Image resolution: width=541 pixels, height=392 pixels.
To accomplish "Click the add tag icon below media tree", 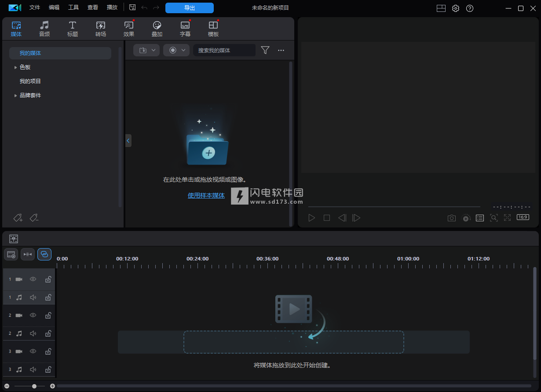I will (18, 218).
